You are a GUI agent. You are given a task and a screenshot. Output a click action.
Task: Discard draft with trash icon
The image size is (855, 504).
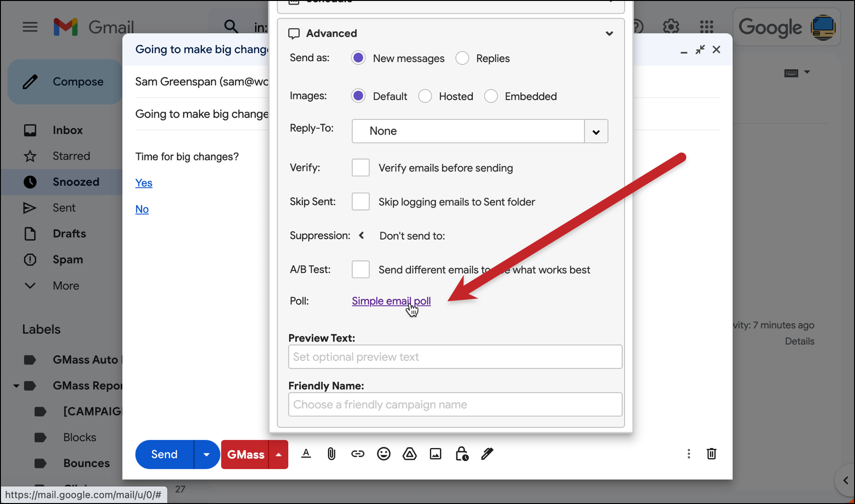coord(711,454)
